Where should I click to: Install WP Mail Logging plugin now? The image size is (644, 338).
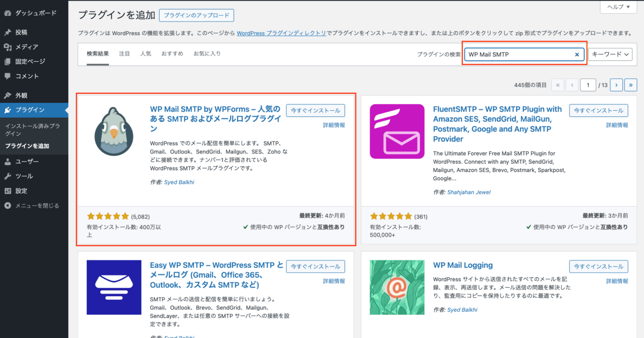pos(599,266)
